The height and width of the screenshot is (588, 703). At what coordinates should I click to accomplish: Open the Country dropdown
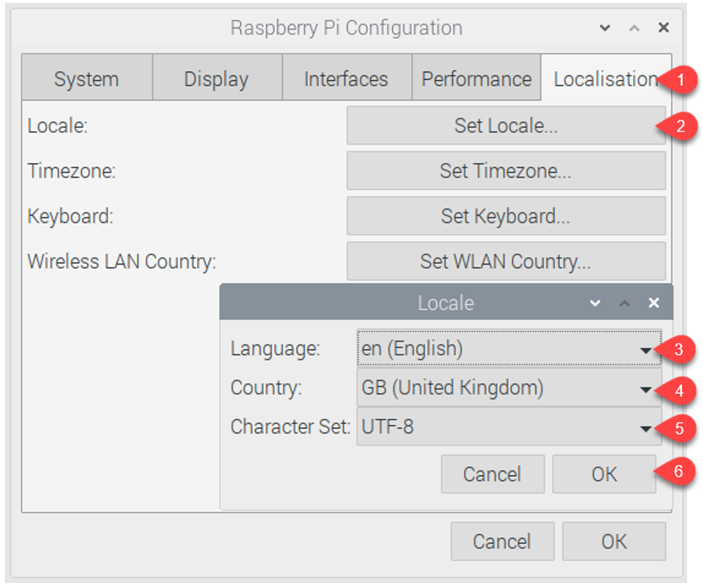(509, 388)
